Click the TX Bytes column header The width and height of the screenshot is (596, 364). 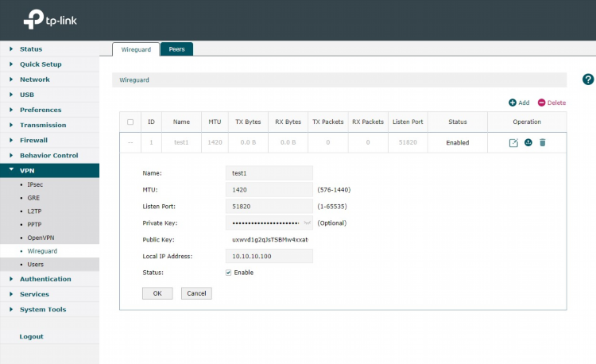click(248, 122)
